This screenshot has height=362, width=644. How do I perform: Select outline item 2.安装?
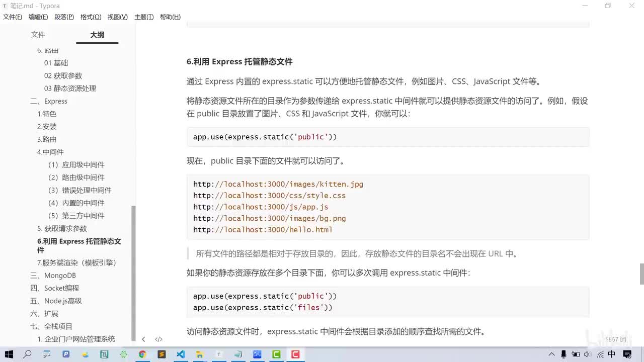point(47,126)
